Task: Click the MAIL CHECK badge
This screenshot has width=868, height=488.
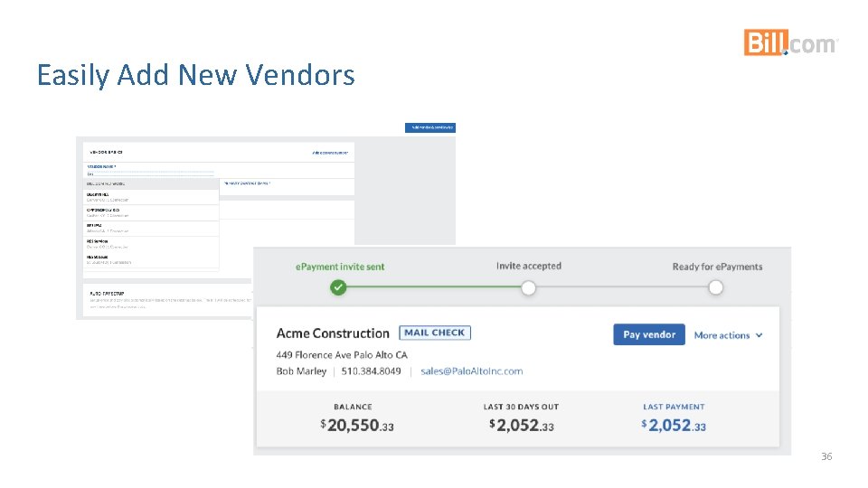Action: tap(435, 333)
